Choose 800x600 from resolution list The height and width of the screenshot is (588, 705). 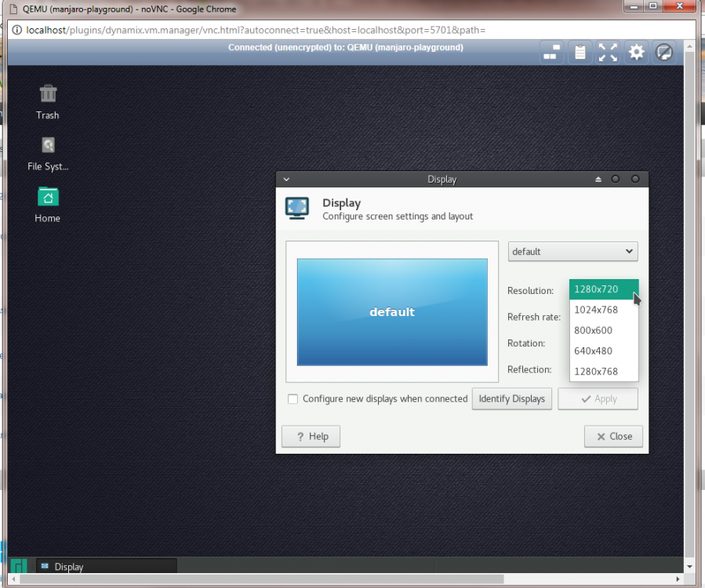click(604, 330)
